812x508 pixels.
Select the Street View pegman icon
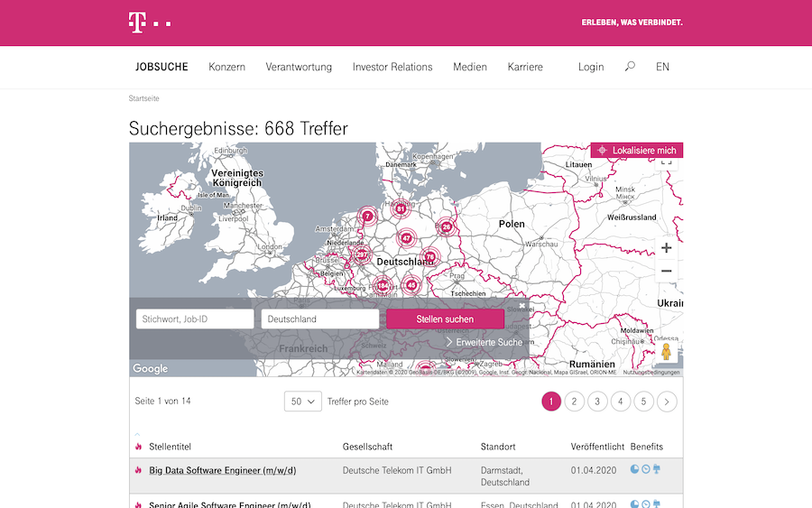pos(666,351)
